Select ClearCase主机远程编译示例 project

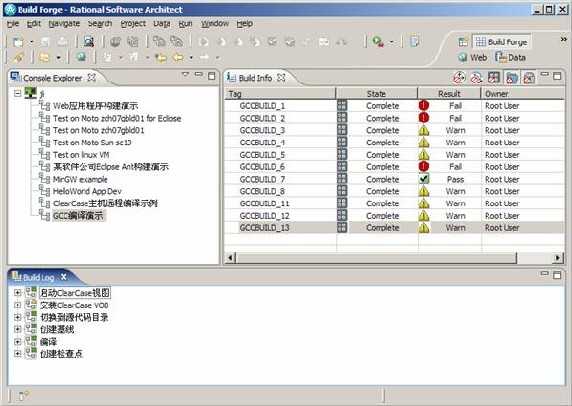(105, 203)
